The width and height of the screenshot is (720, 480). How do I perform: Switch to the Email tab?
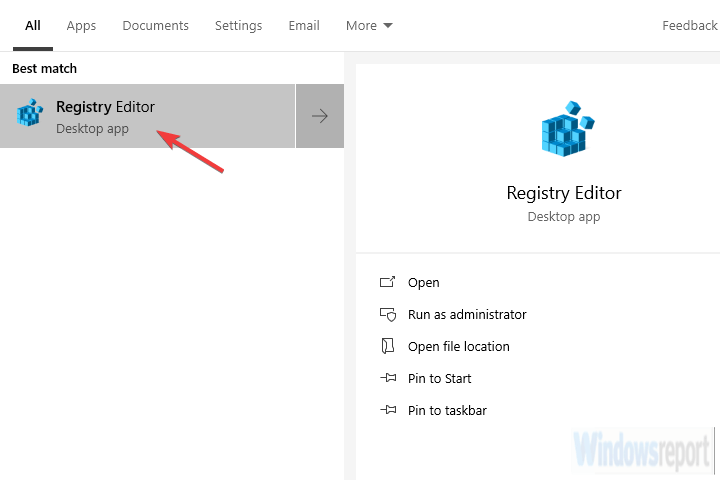tap(304, 26)
